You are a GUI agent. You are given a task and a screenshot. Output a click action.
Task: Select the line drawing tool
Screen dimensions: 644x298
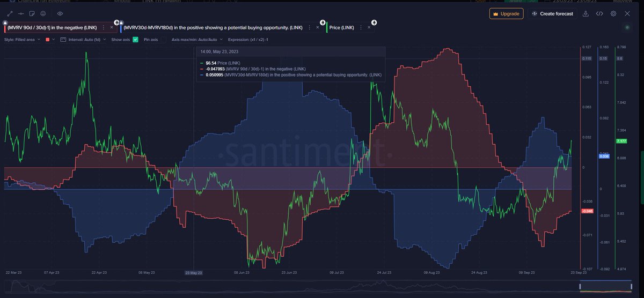(x=10, y=13)
